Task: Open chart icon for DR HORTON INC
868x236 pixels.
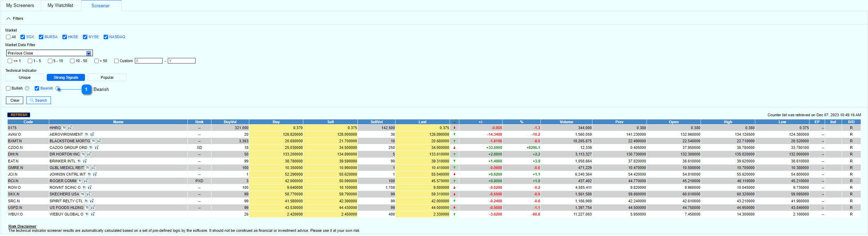Action: (89, 154)
